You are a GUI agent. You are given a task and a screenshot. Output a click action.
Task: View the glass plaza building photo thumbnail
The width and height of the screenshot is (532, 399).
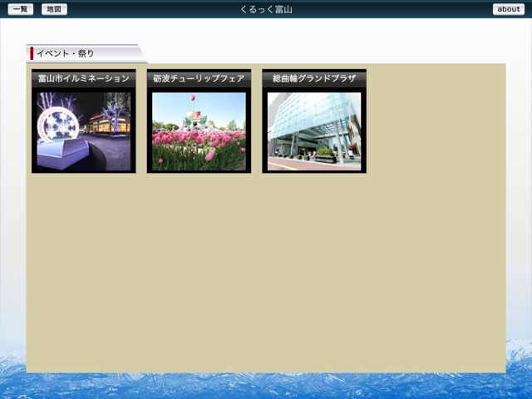pyautogui.click(x=314, y=131)
